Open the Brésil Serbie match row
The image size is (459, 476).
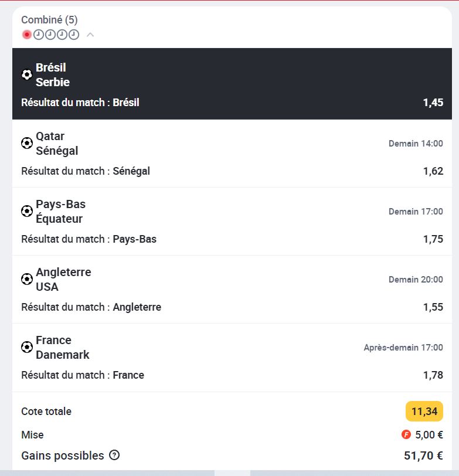[x=232, y=84]
